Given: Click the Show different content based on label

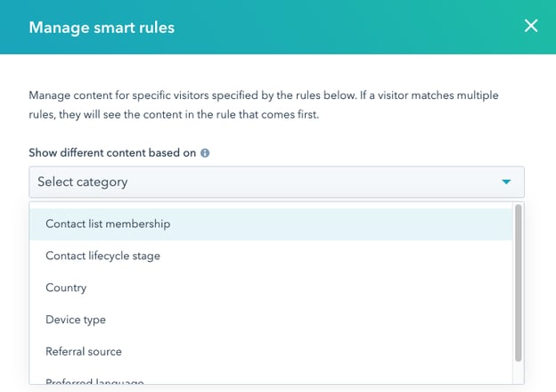Looking at the screenshot, I should [112, 153].
